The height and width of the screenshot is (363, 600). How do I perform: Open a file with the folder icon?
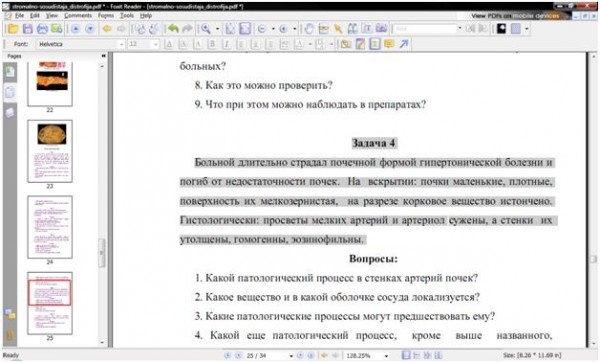click(13, 29)
